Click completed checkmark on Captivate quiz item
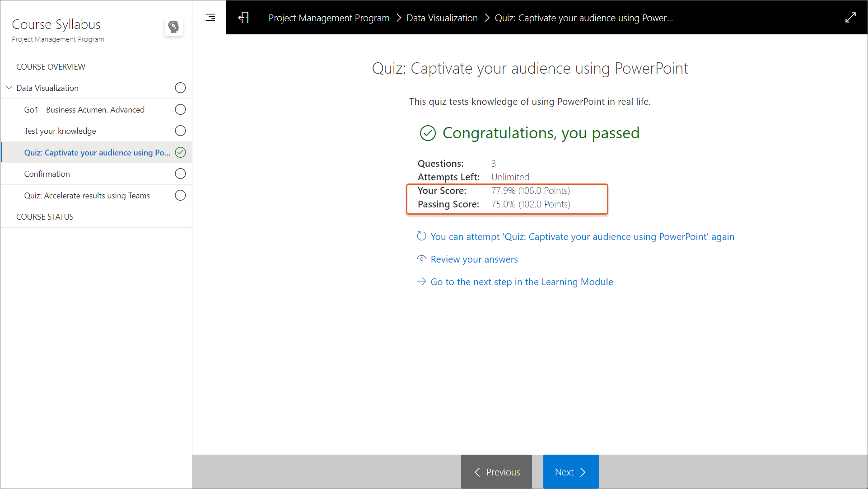This screenshot has width=868, height=489. pyautogui.click(x=180, y=152)
